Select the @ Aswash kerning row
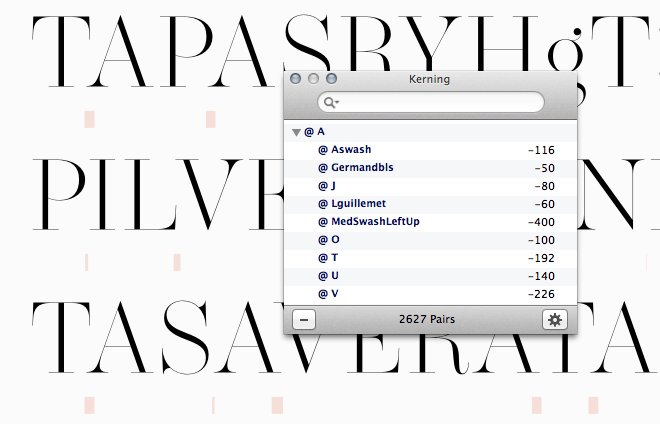 pos(430,150)
